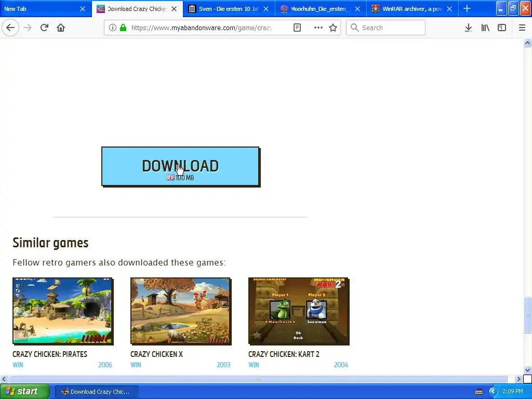Go back to the previous page
This screenshot has height=399, width=532.
pyautogui.click(x=10, y=28)
